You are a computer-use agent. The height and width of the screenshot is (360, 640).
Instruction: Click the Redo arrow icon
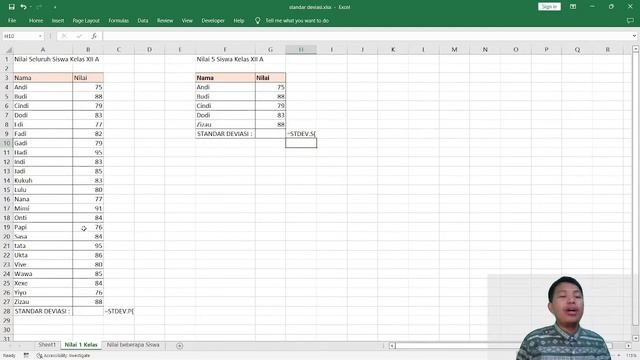click(39, 7)
